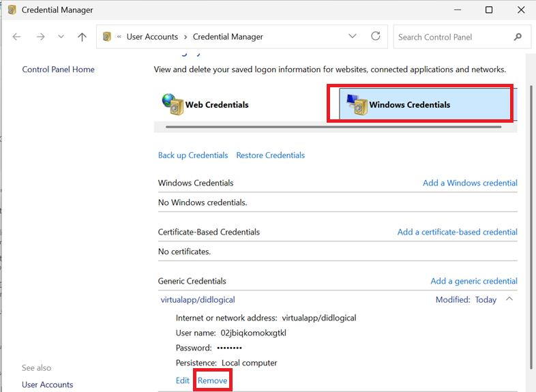The width and height of the screenshot is (536, 392).
Task: Click the Credential Manager title bar icon
Action: 12,10
